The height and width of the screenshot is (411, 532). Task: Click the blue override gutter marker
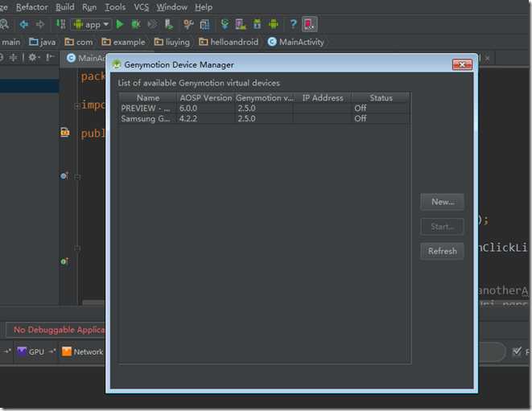[x=64, y=175]
